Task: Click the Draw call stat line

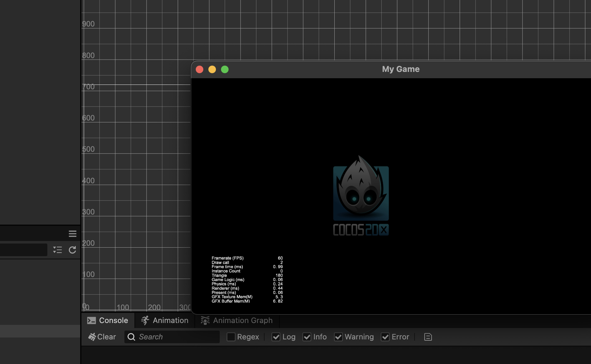Action: [247, 262]
